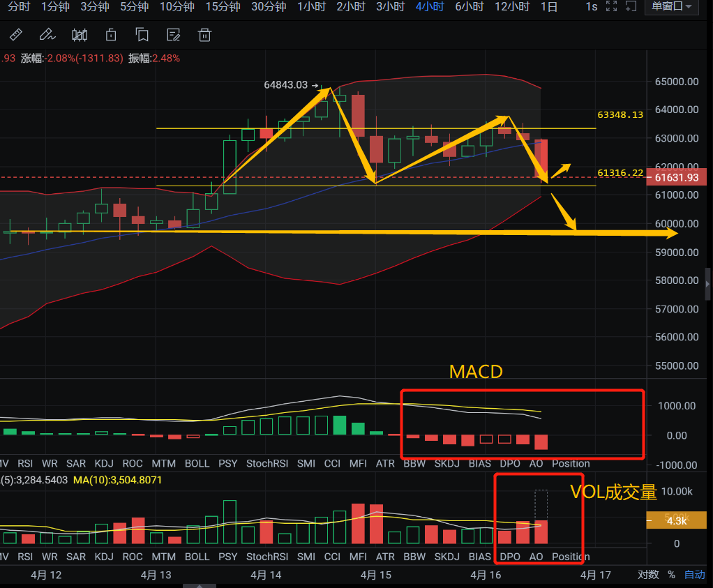Select the ruler measurement tool
The width and height of the screenshot is (713, 588).
tap(15, 35)
